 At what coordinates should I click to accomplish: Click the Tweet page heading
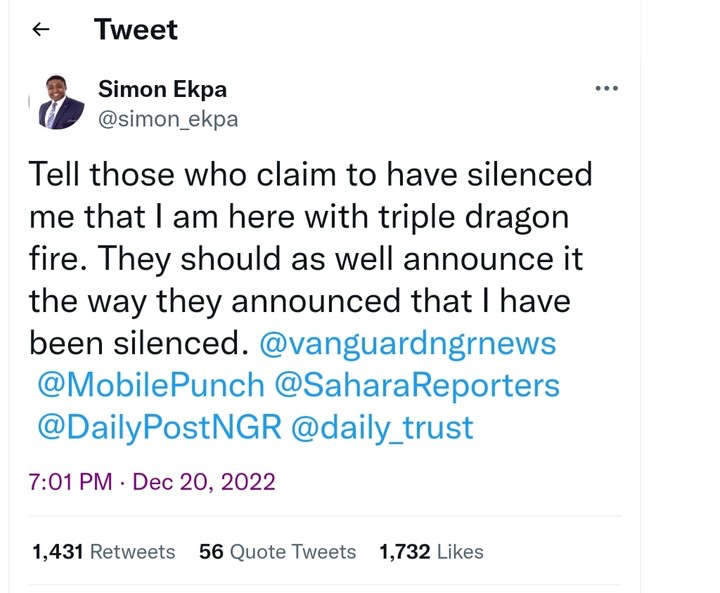tap(136, 30)
